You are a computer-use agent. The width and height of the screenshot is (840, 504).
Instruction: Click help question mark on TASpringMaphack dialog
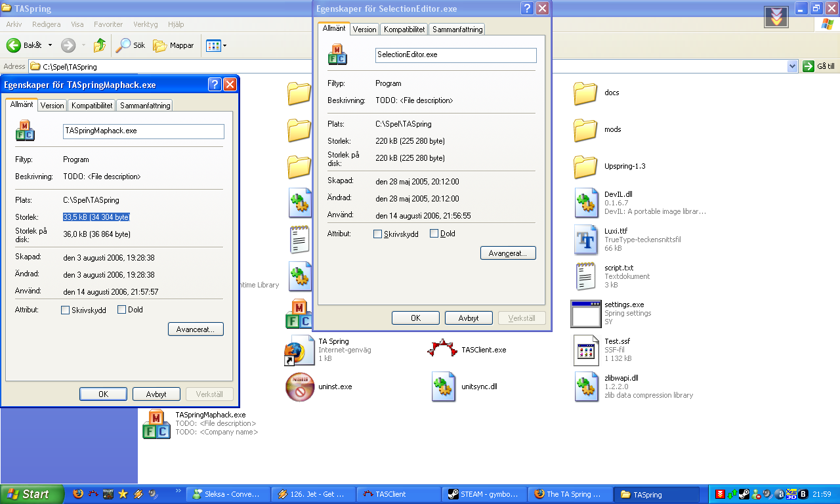click(215, 85)
